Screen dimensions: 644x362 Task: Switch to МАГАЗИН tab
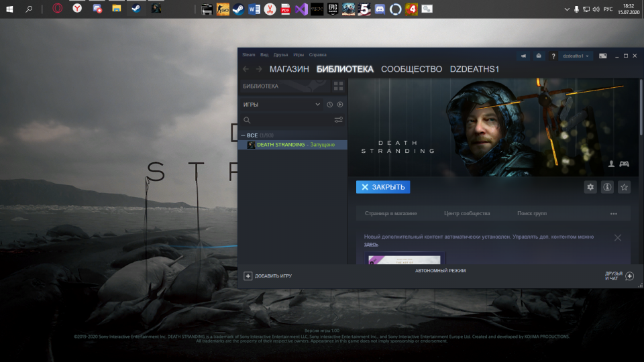[289, 69]
